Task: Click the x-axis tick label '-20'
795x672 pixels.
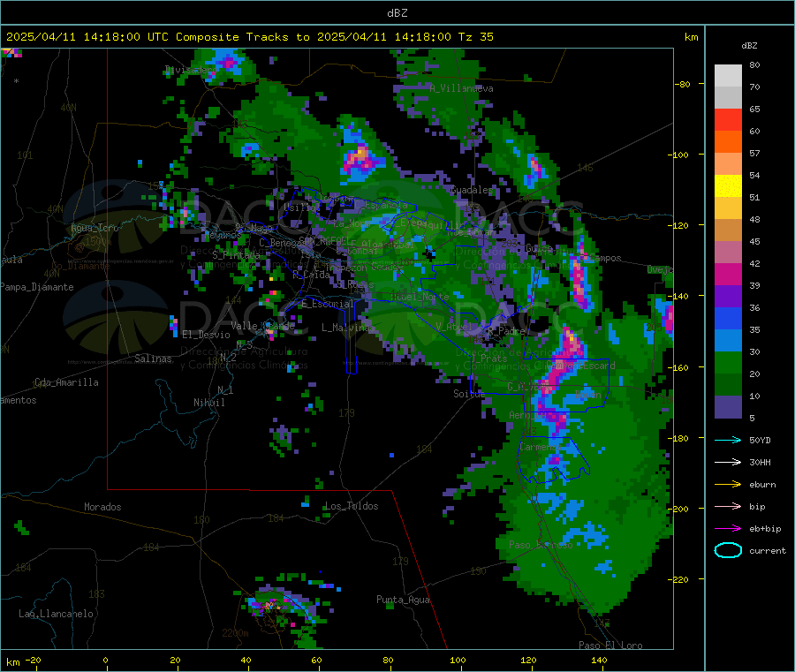Action: [x=33, y=660]
